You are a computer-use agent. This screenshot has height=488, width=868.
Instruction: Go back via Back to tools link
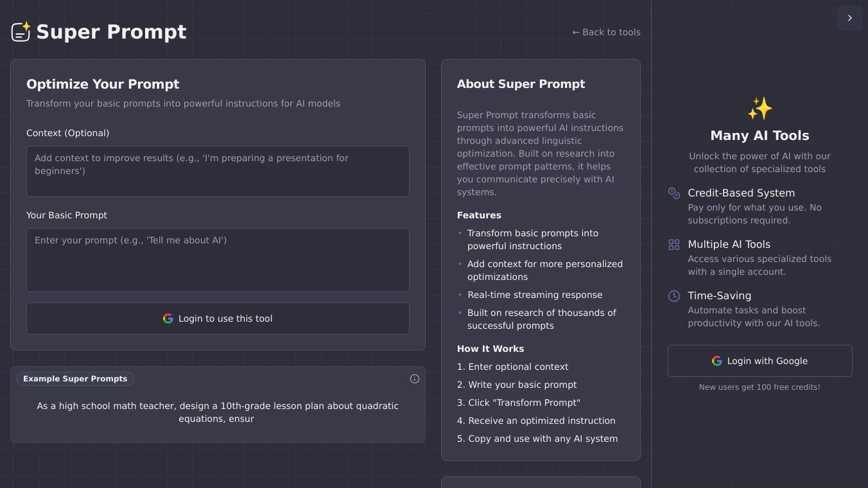click(x=606, y=32)
